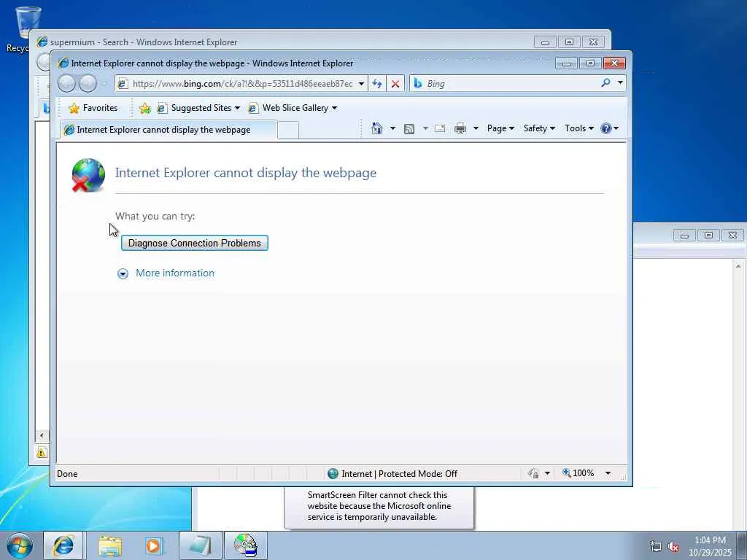Open the zoom level dropdown arrow

(x=608, y=473)
